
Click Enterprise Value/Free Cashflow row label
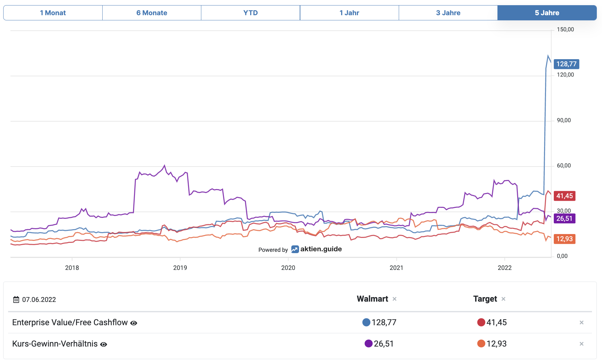click(70, 322)
